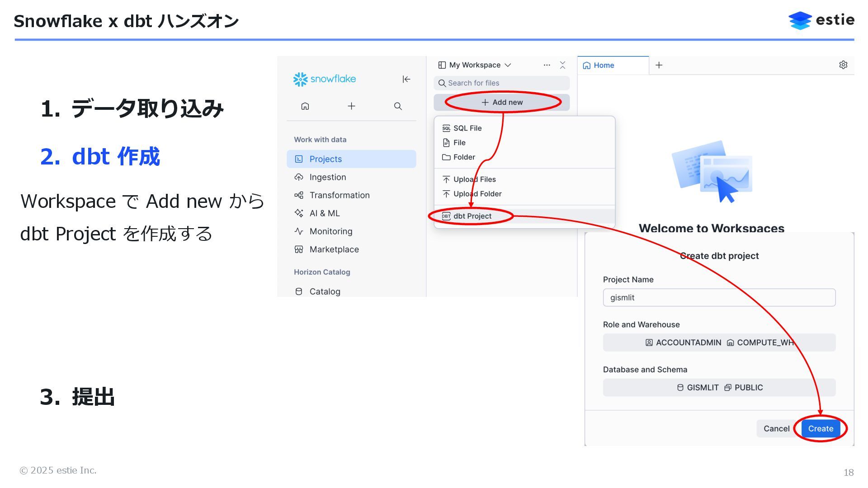Open the Database and Schema selector

point(719,388)
